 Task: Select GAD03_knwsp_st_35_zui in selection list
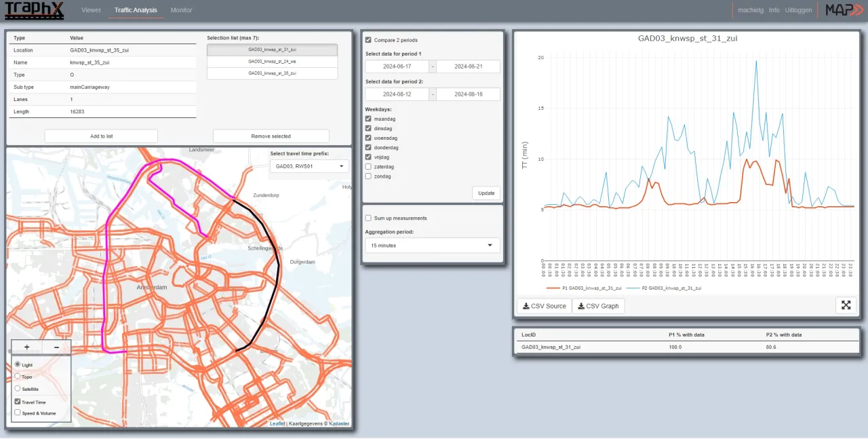click(x=272, y=73)
